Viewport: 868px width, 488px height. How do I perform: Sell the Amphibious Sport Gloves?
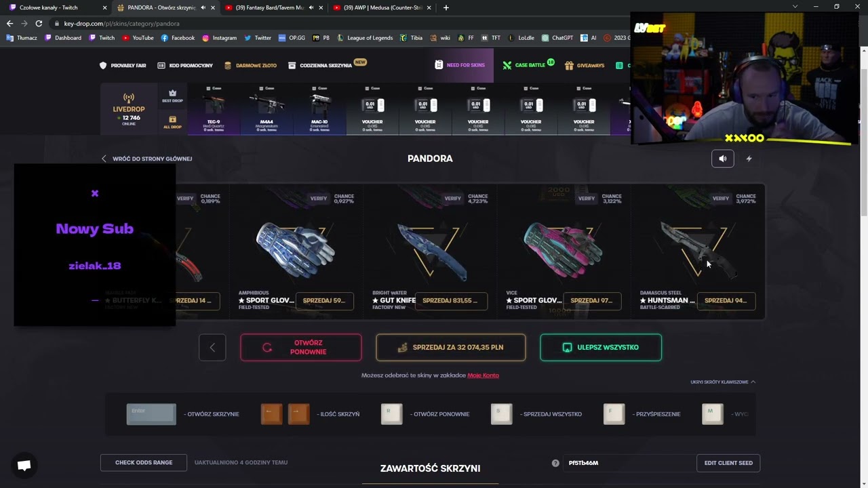pos(324,300)
